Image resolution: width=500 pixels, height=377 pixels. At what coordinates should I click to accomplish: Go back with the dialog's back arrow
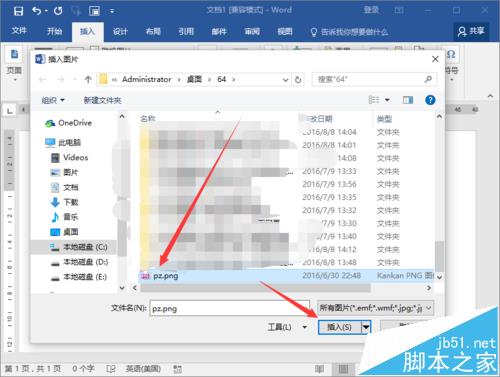tap(42, 79)
